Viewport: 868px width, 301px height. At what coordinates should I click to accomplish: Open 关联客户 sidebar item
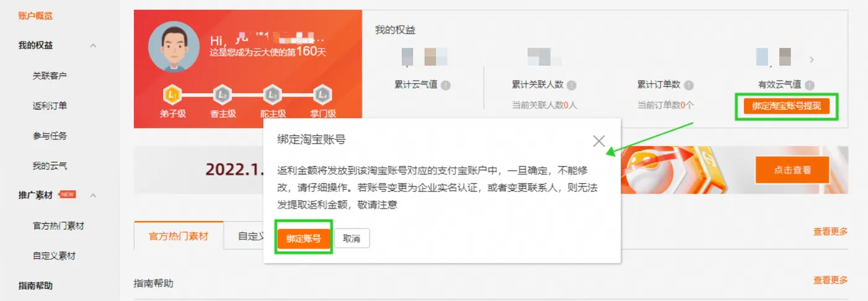50,76
